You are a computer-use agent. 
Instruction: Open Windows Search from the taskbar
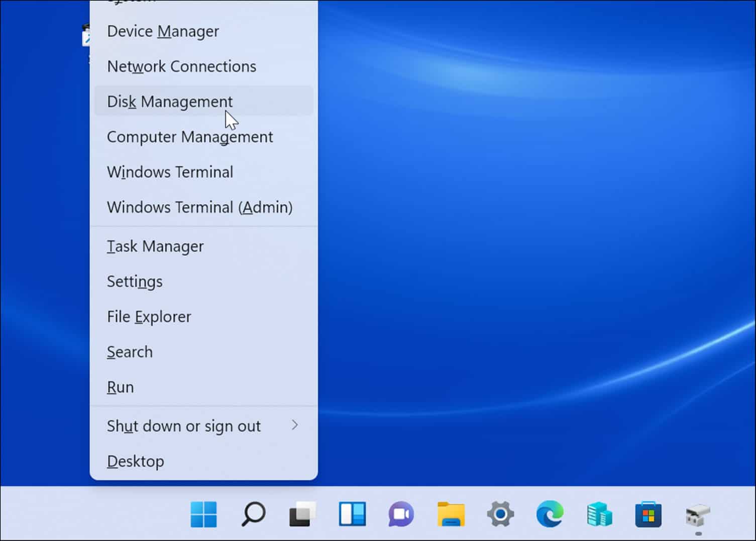(x=253, y=514)
